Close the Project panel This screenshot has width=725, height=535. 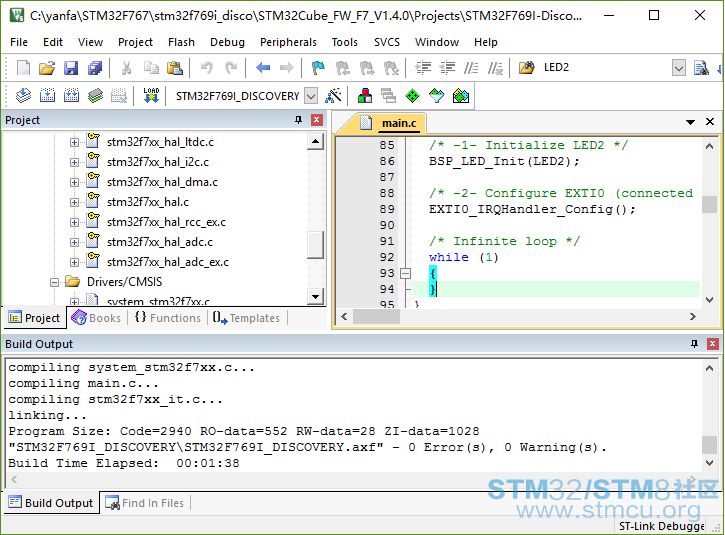[x=317, y=120]
